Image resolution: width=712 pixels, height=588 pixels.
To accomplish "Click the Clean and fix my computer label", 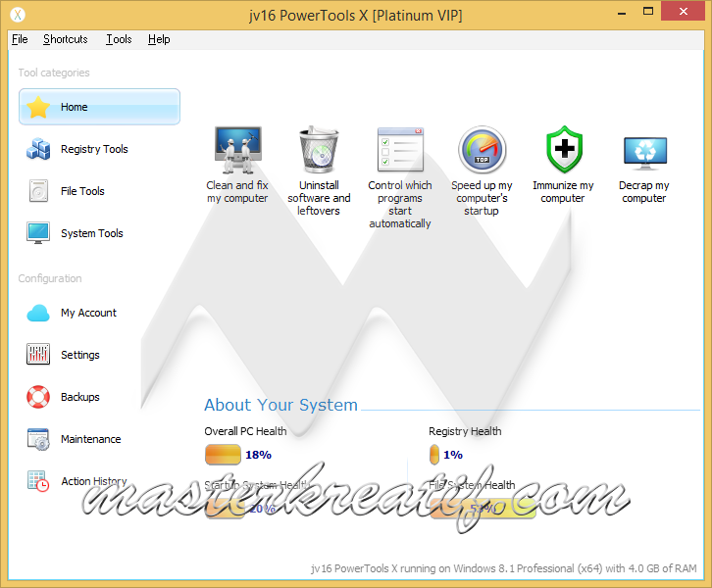I will [237, 192].
